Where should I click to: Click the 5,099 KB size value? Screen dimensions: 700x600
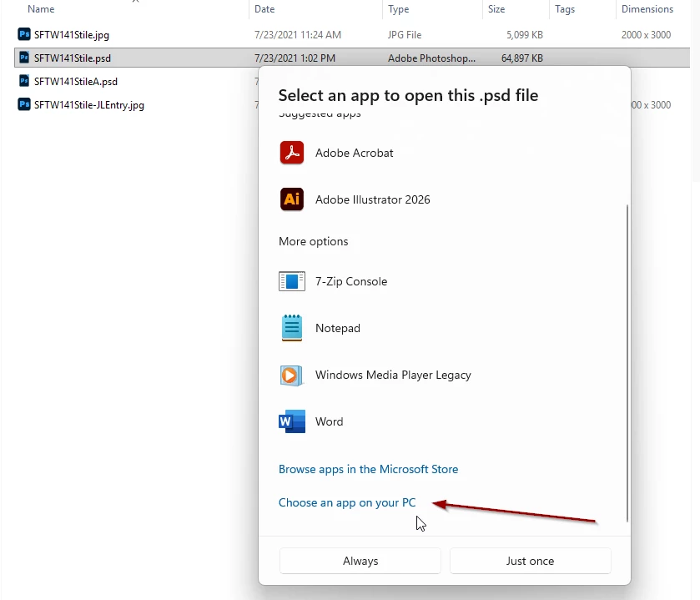(x=525, y=35)
